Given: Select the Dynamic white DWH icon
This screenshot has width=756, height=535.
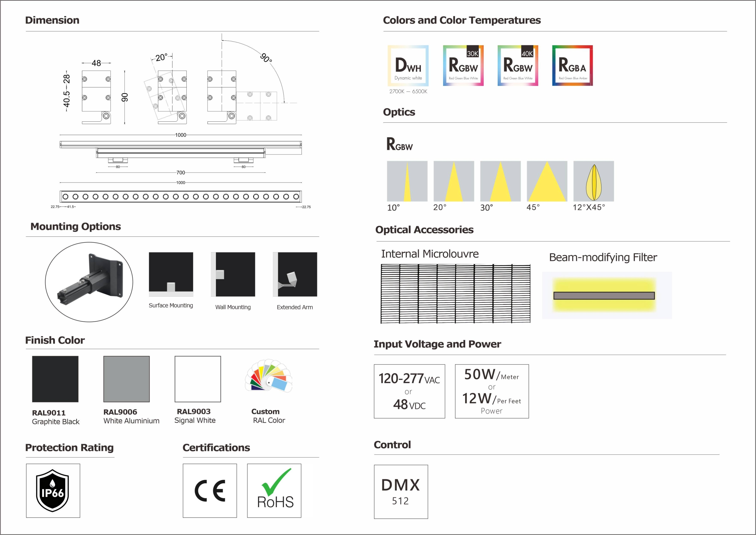Looking at the screenshot, I should (x=408, y=66).
